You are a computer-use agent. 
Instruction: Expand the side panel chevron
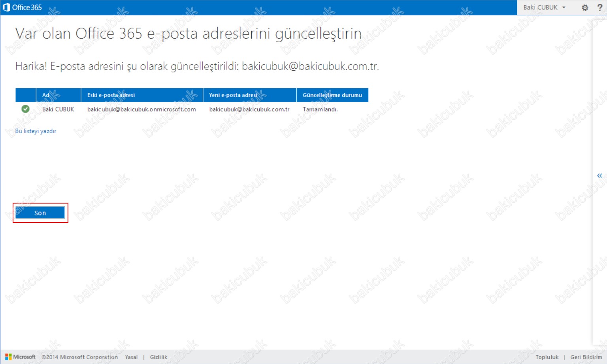coord(599,175)
